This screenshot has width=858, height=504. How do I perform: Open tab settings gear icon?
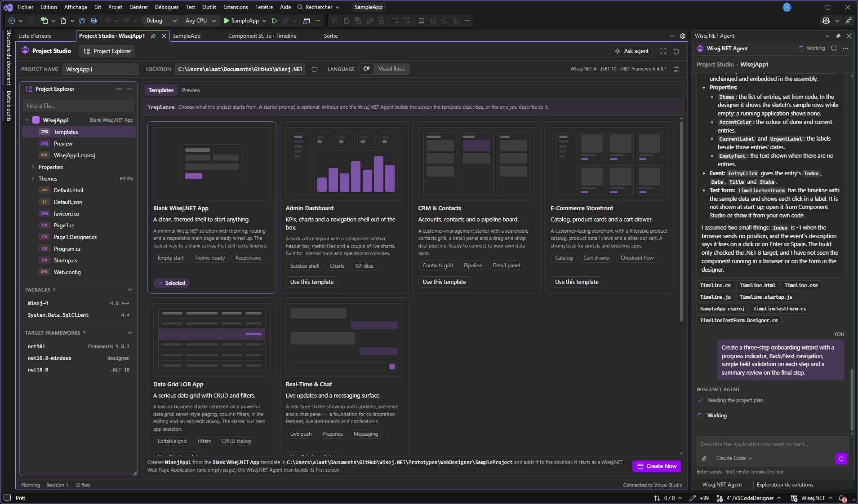pyautogui.click(x=683, y=36)
